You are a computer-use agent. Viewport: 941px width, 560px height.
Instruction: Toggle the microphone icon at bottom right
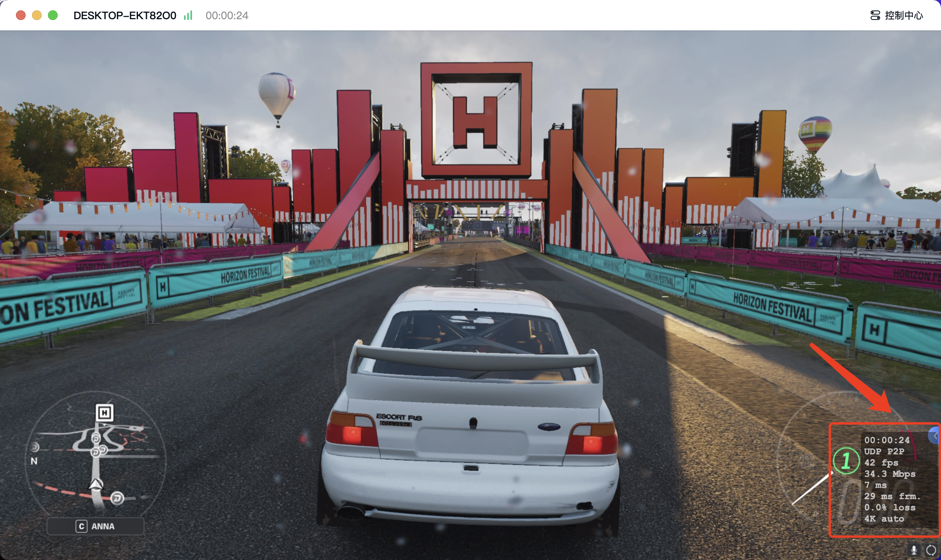914,550
